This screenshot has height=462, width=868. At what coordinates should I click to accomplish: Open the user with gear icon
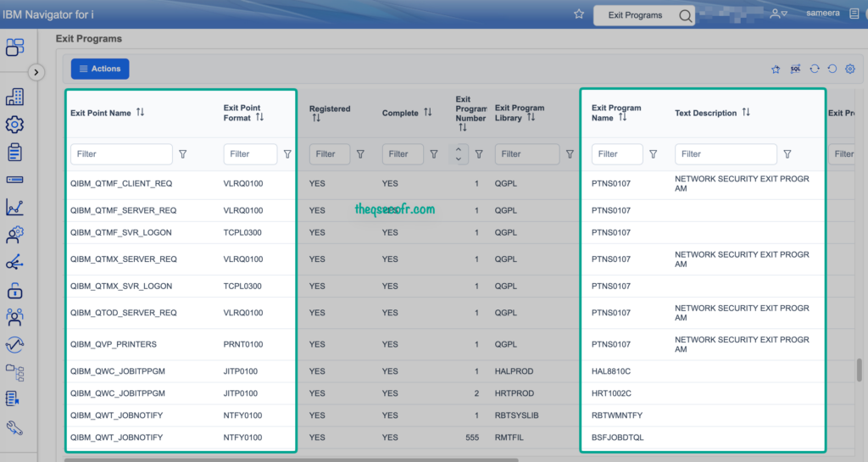tap(15, 235)
